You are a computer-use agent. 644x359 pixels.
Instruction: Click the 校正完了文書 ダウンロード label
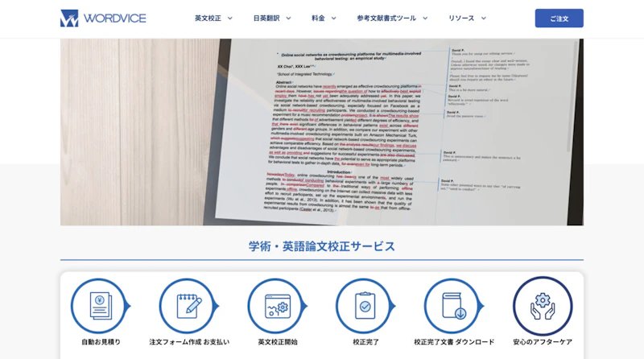[x=454, y=342]
